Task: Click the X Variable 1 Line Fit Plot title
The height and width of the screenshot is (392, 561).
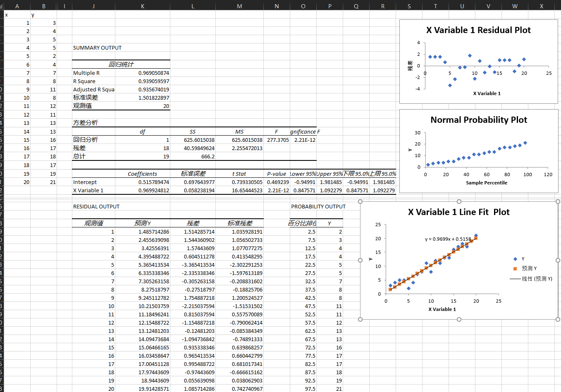Action: tap(459, 212)
